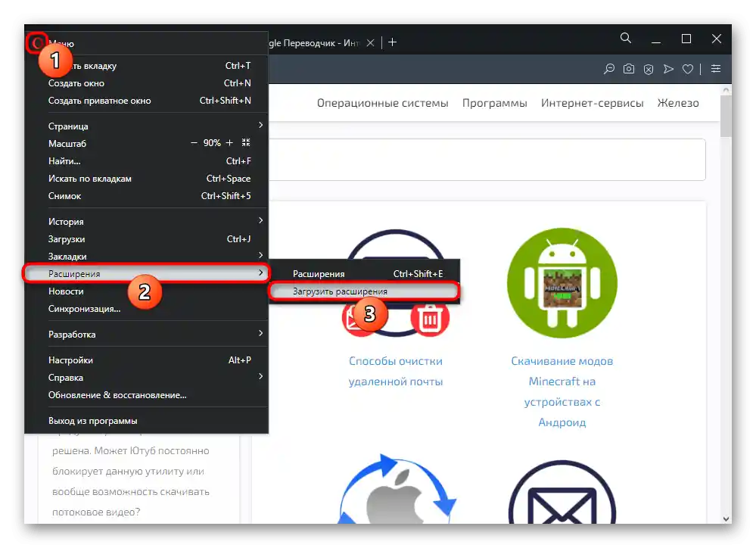
Task: Open the Opera main menu icon
Action: click(36, 43)
